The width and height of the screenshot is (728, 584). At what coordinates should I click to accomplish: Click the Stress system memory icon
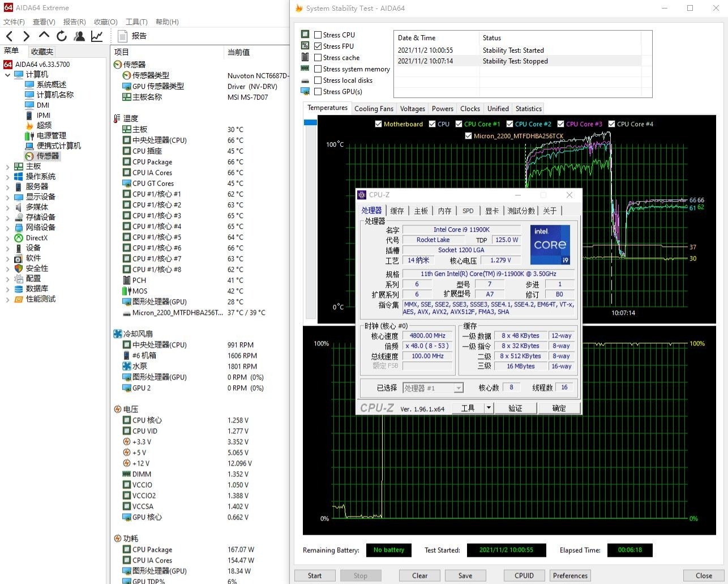pyautogui.click(x=305, y=69)
